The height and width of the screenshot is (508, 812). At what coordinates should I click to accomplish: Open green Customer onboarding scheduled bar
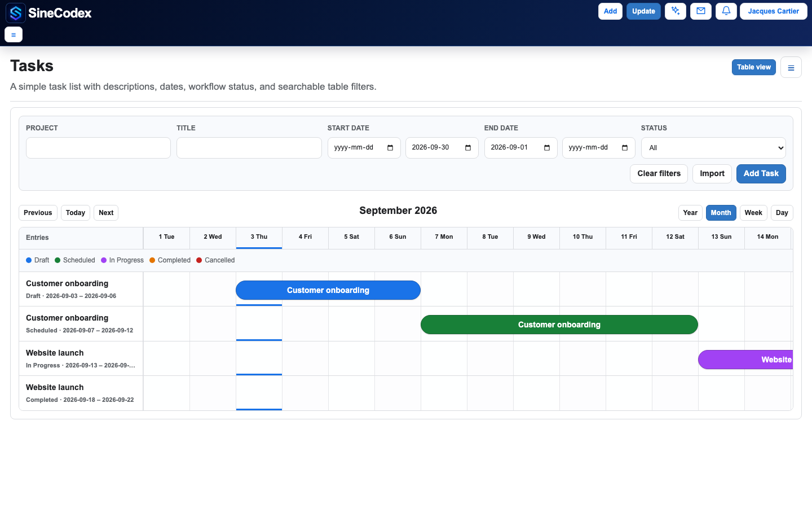pos(559,325)
